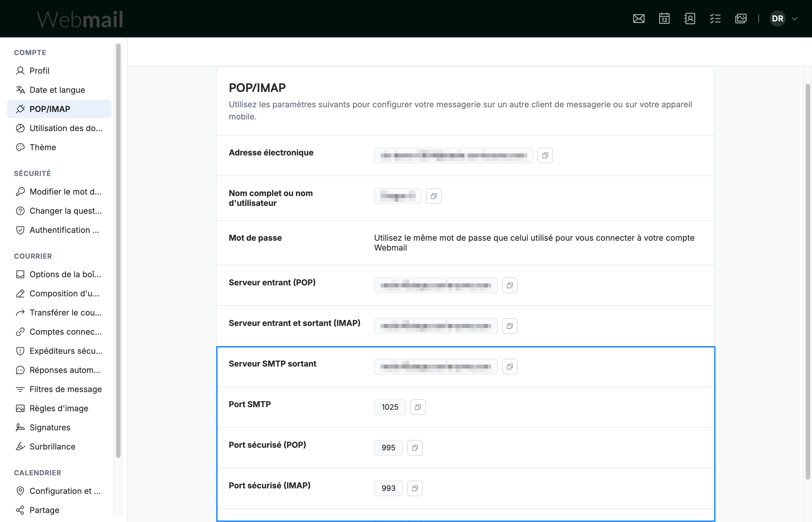This screenshot has height=522, width=812.
Task: Open Règles d'image settings
Action: click(59, 408)
